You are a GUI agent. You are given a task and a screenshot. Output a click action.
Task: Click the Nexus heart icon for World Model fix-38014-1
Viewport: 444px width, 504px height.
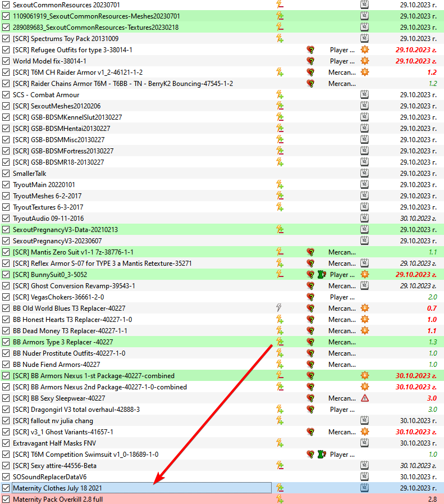tap(310, 61)
